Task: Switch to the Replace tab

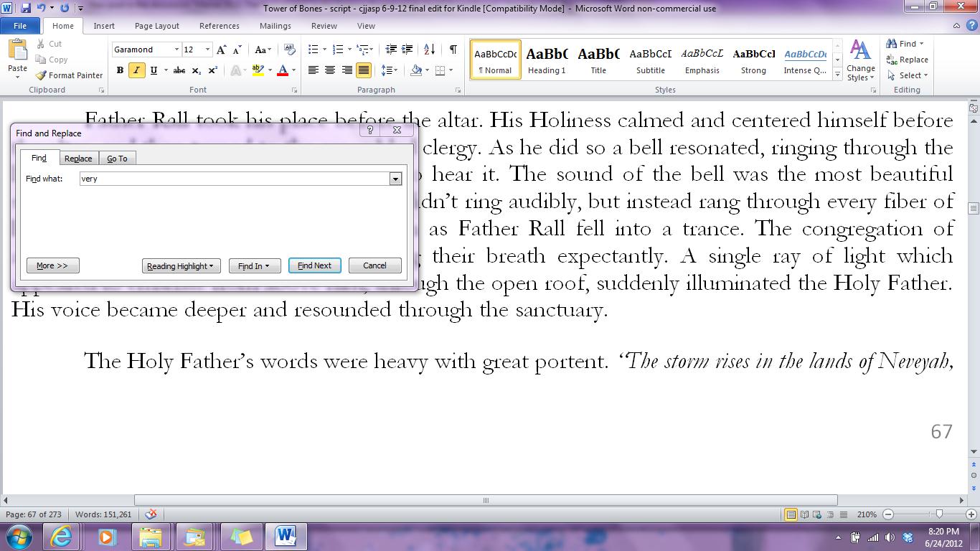Action: pos(78,159)
